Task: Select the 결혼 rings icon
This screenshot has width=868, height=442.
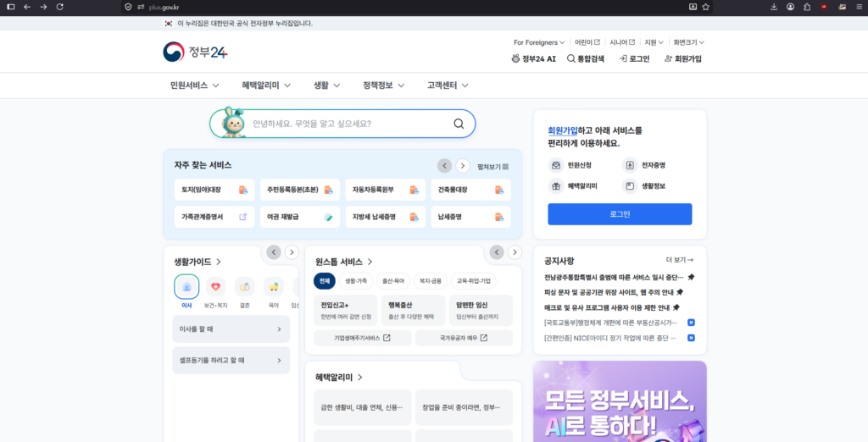Action: click(x=245, y=286)
